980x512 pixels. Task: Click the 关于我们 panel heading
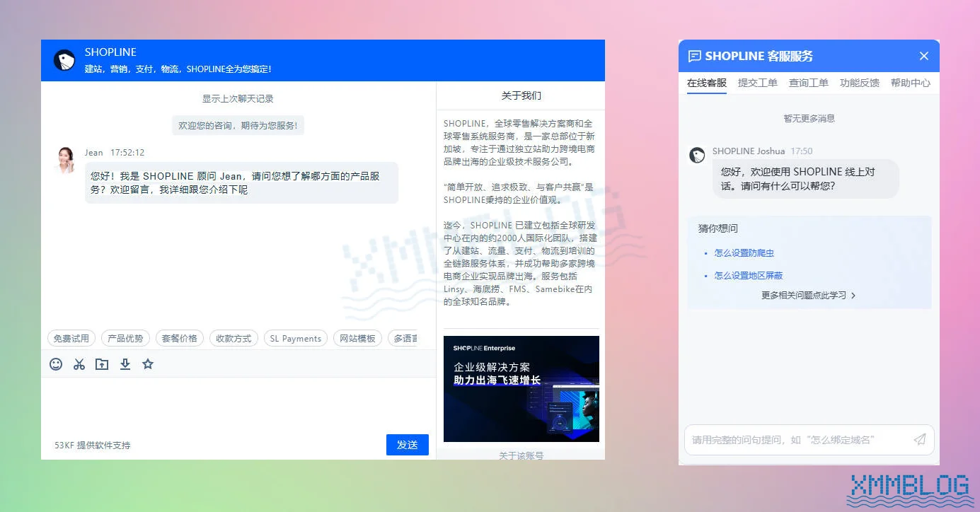click(521, 95)
